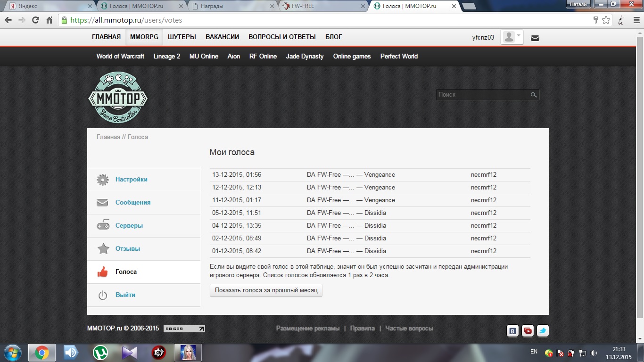Open the Сообщения envelope icon in sidebar
The height and width of the screenshot is (362, 644).
(x=103, y=203)
